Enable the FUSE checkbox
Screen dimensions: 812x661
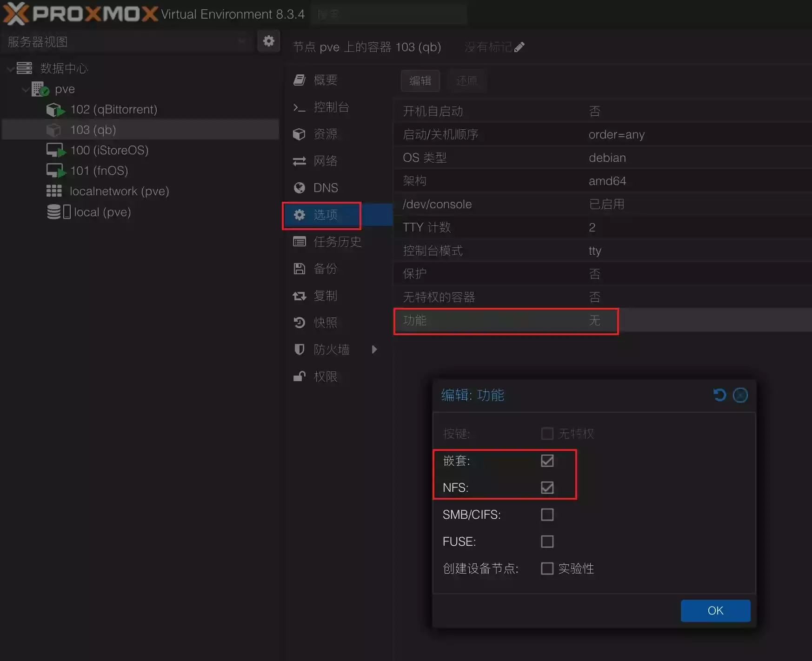[x=547, y=542]
